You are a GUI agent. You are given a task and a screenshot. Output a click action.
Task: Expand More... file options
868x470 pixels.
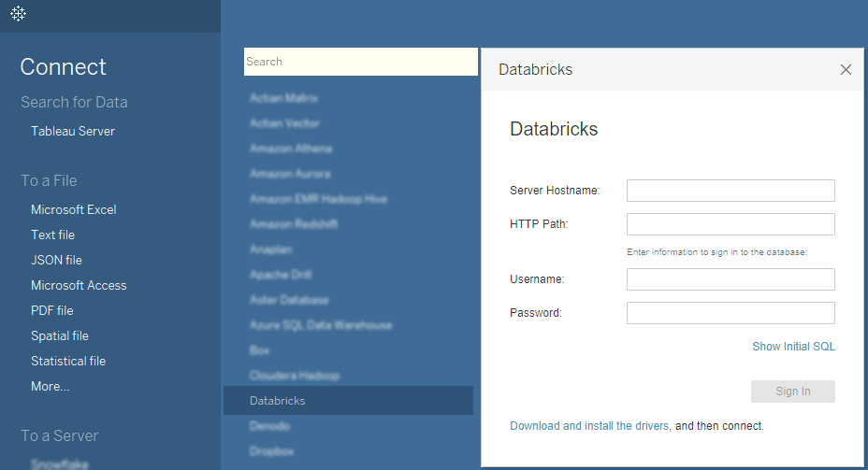tap(50, 387)
